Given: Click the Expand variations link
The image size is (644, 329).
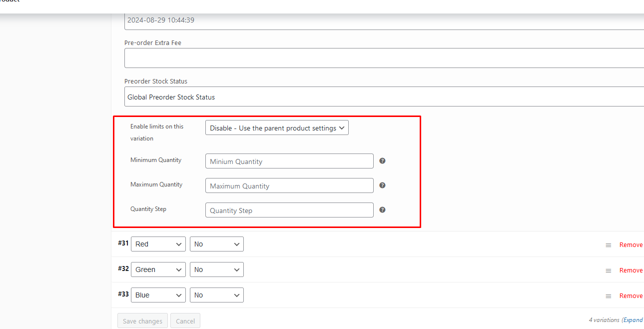Looking at the screenshot, I should [x=633, y=320].
